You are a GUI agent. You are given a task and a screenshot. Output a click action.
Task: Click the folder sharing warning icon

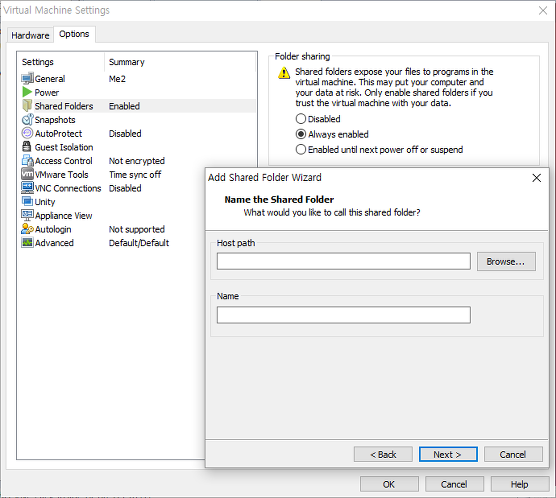(284, 73)
